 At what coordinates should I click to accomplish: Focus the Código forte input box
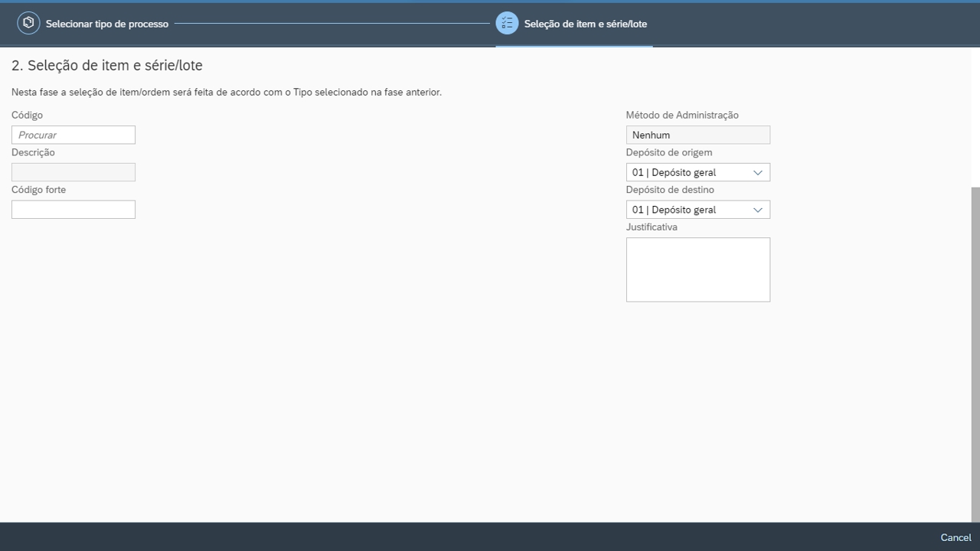tap(73, 210)
